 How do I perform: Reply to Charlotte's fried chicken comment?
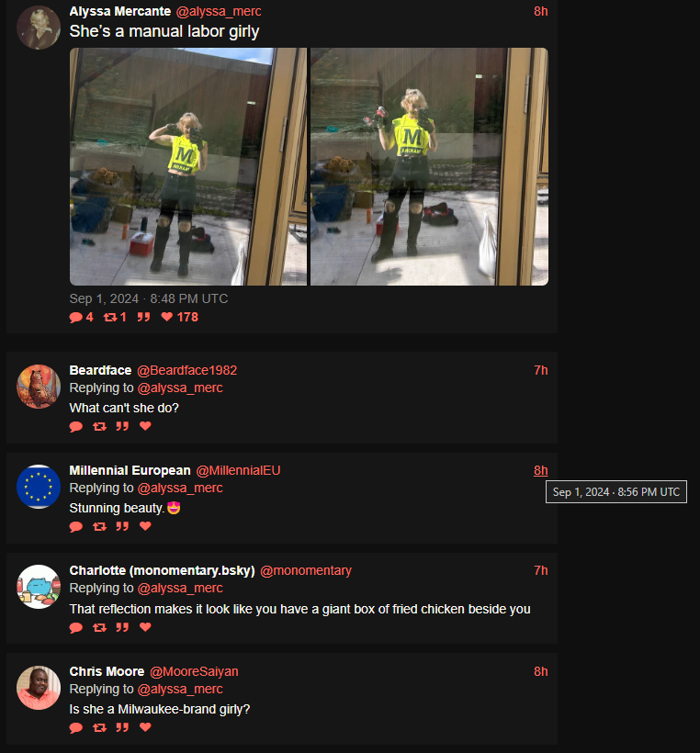[76, 628]
